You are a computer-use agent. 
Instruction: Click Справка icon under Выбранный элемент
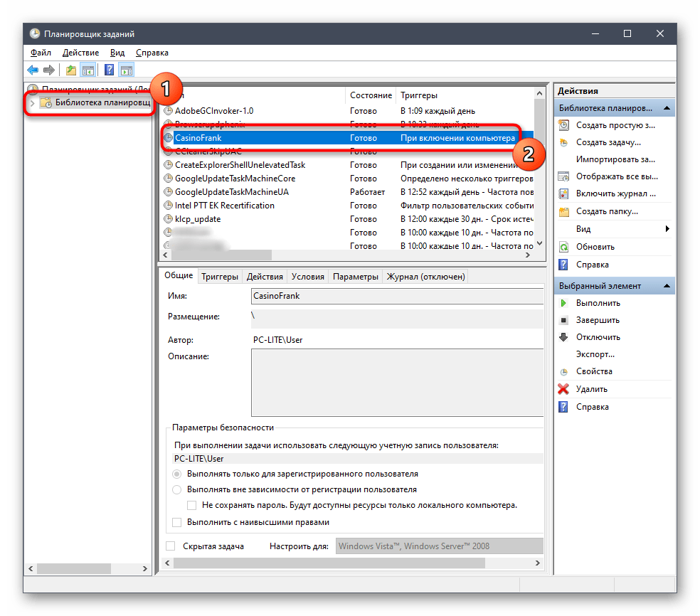point(564,407)
